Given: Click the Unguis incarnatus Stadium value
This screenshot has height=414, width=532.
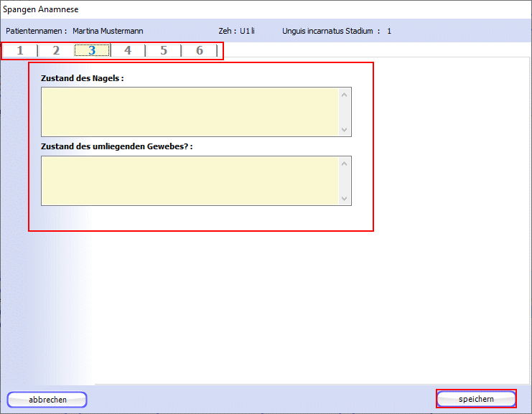Looking at the screenshot, I should [389, 31].
